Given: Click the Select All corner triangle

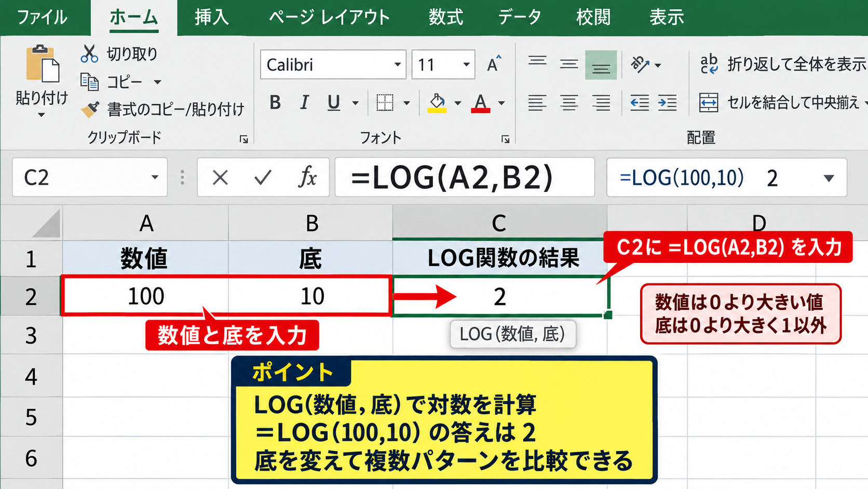Looking at the screenshot, I should tap(46, 223).
